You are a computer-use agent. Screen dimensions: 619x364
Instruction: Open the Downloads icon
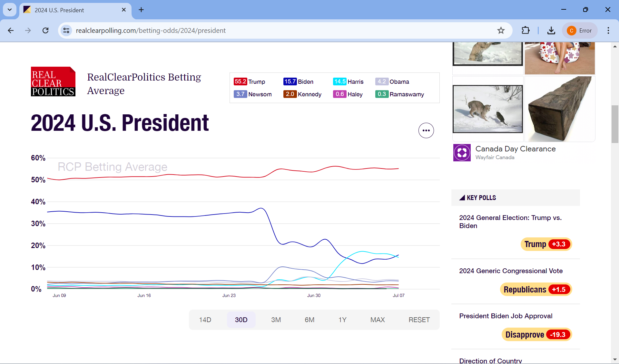point(551,30)
